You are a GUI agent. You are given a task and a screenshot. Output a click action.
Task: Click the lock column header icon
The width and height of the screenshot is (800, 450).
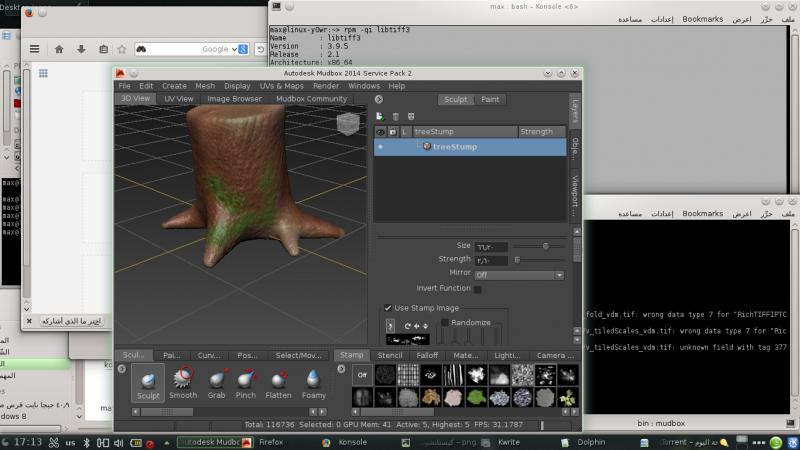[x=393, y=132]
